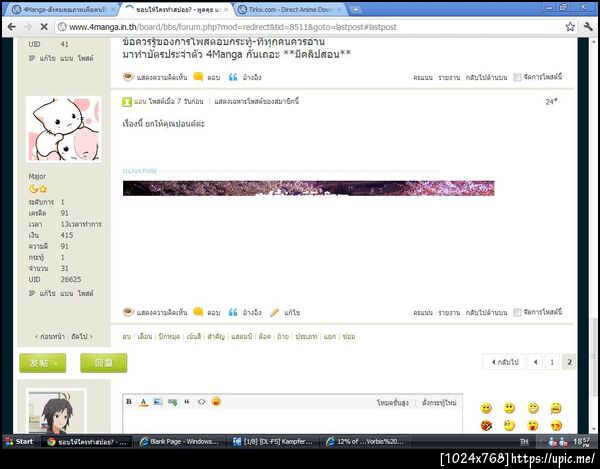
Task: Click the เน้นสี highlight moderation link
Action: (194, 336)
